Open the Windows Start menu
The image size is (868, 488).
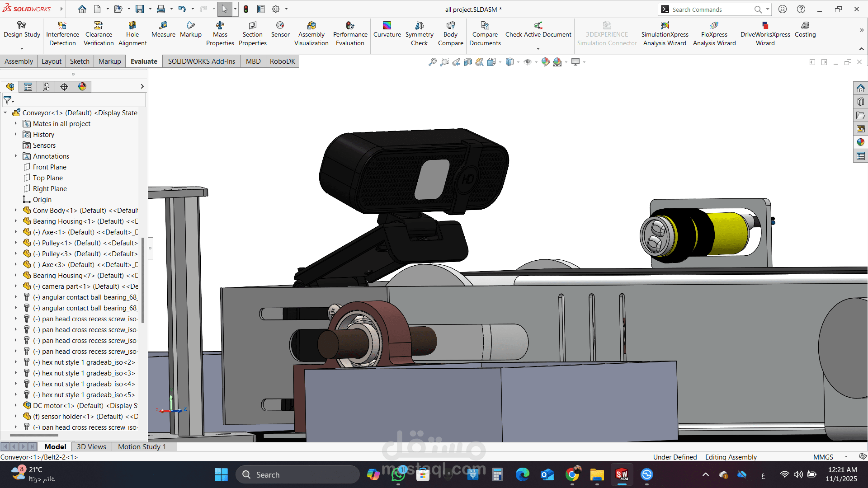pos(221,474)
